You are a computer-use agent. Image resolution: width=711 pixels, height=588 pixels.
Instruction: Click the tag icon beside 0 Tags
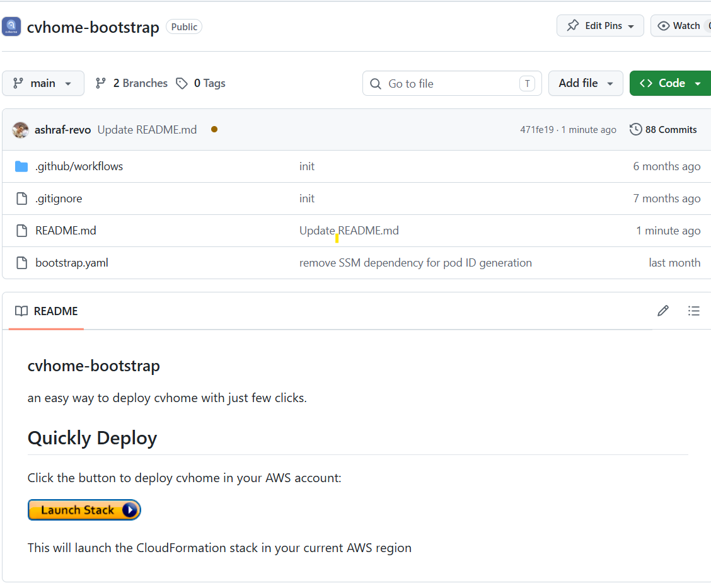(x=182, y=83)
